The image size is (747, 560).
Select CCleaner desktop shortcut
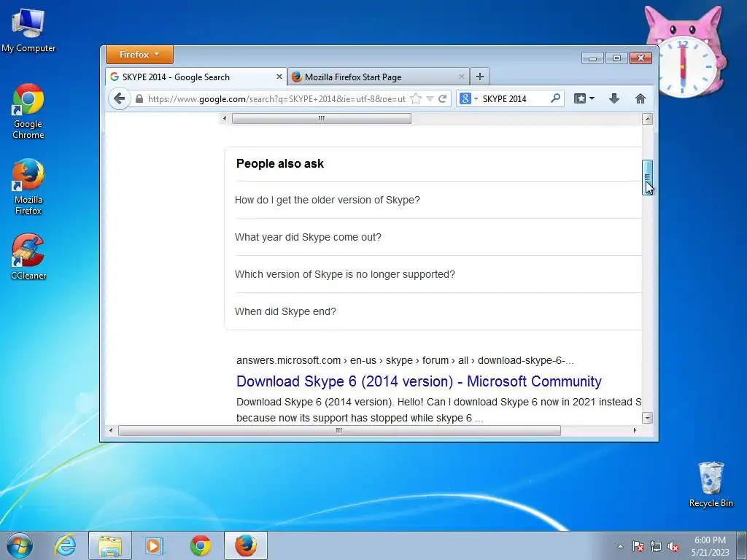coord(28,256)
